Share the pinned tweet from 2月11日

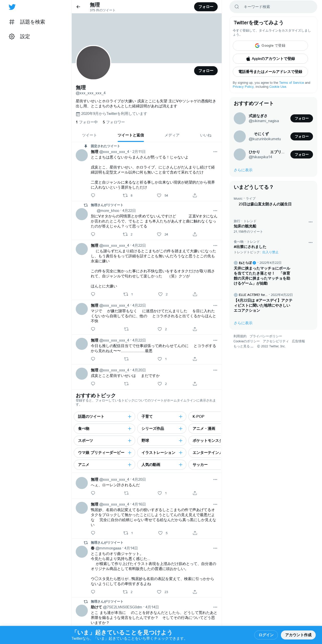(x=195, y=195)
